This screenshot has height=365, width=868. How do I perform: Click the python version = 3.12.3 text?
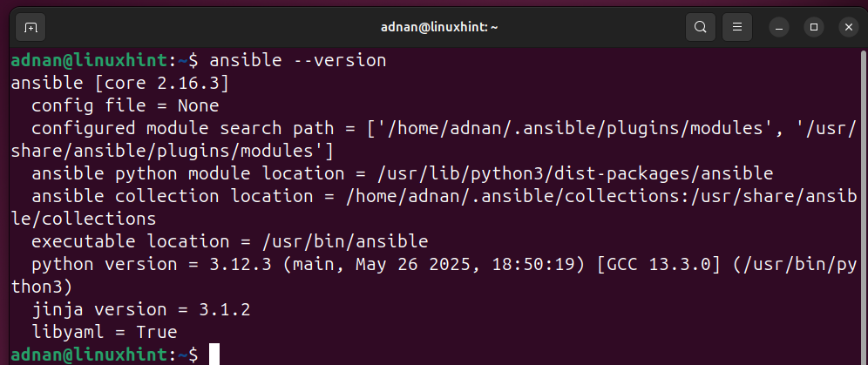tap(151, 264)
